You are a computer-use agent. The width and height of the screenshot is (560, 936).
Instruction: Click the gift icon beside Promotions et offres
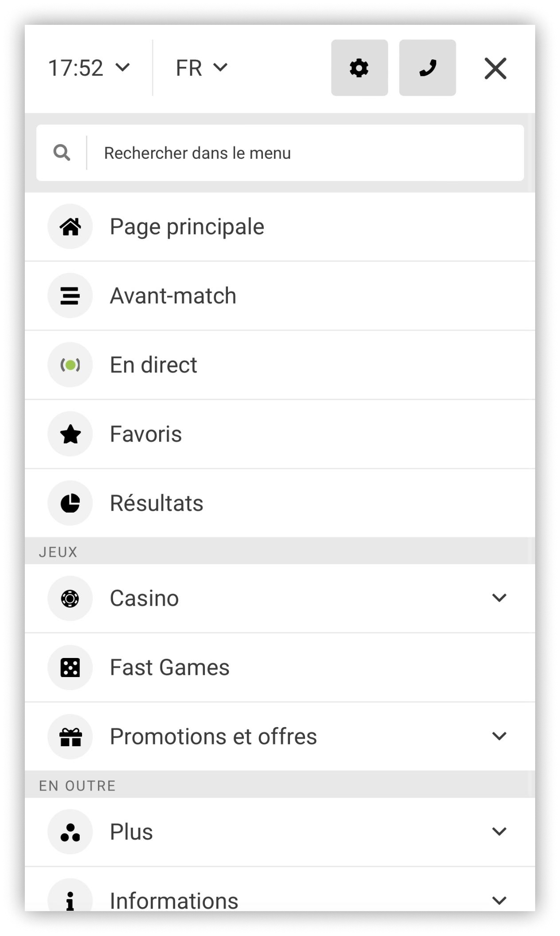point(70,736)
